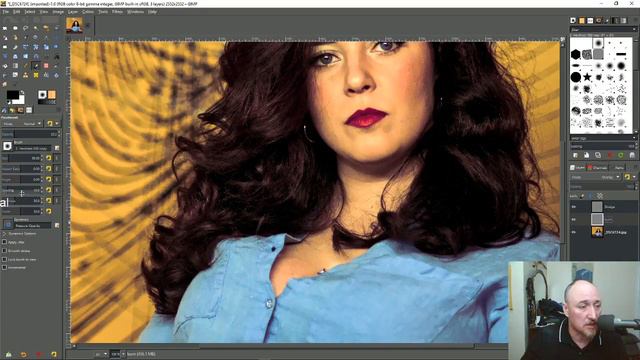Select the Free Select lasso tool
Viewport: 640px width, 360px height.
click(x=25, y=28)
